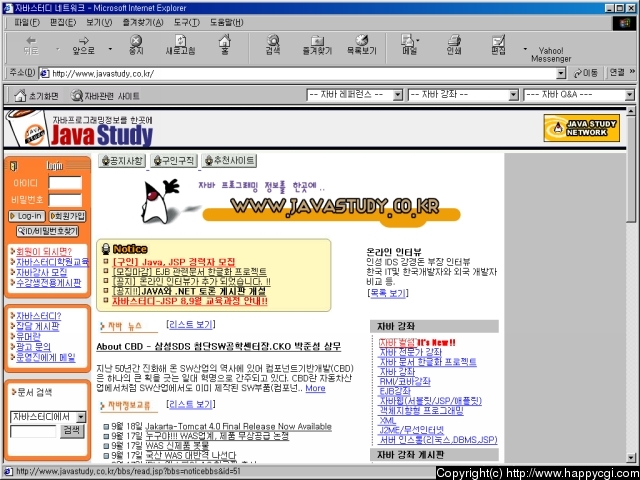Click the 자바관련 사이트 toolbar icon
This screenshot has width=640, height=480.
pyautogui.click(x=76, y=96)
